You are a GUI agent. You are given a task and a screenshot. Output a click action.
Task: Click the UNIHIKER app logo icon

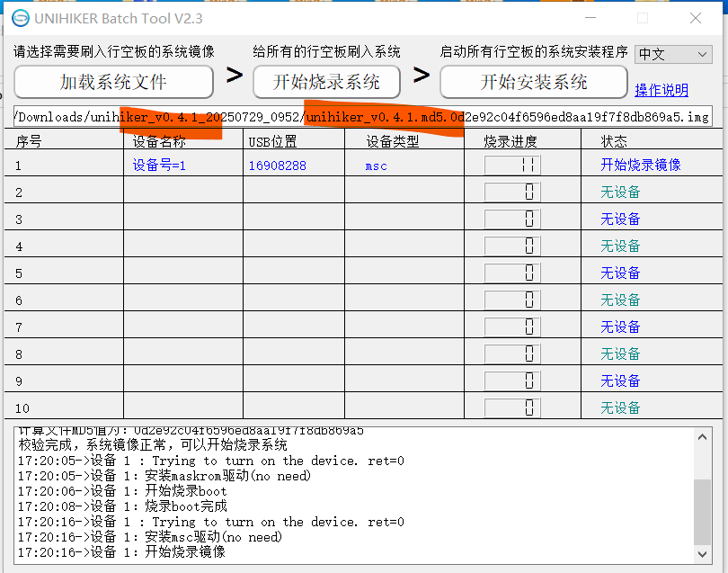click(x=21, y=19)
